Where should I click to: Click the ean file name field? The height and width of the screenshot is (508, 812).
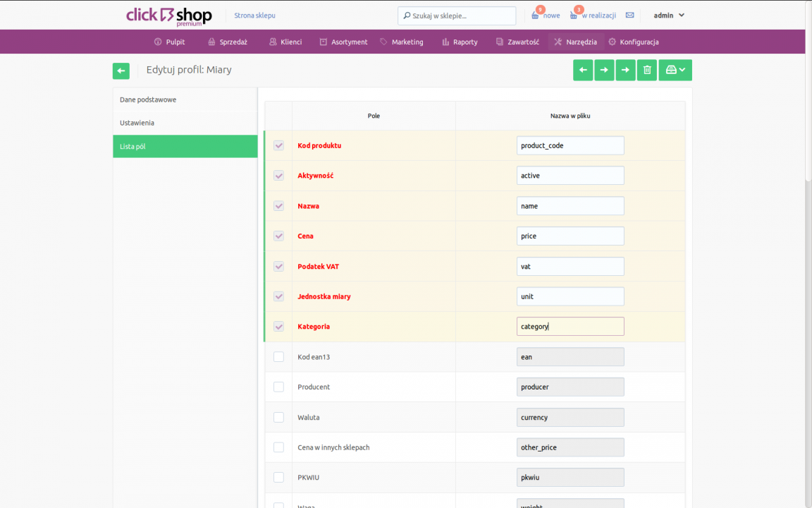click(570, 356)
